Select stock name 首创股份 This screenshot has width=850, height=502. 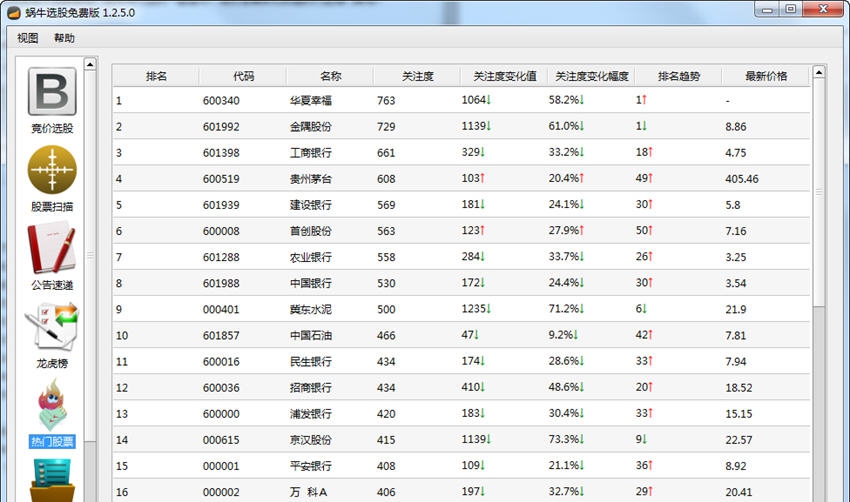pyautogui.click(x=311, y=231)
